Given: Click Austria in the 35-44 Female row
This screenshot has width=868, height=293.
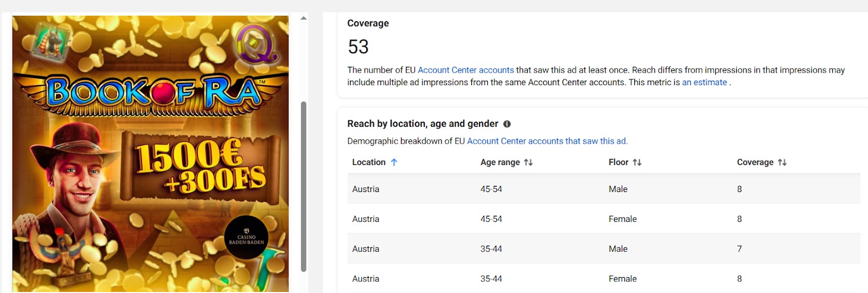Looking at the screenshot, I should point(366,279).
